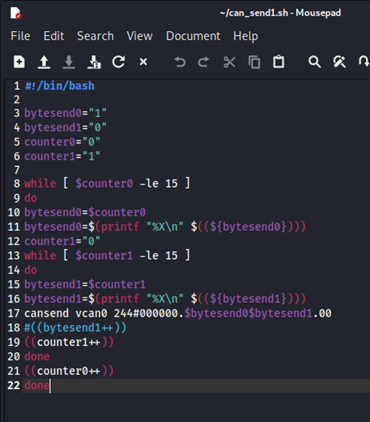Click the 'do' keyword on line 9
Image resolution: width=370 pixels, height=422 pixels.
[31, 198]
